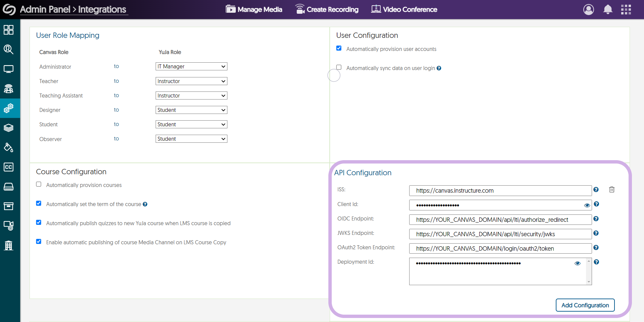Viewport: 644px width, 322px height.
Task: Click the JWKS Endpoint input field
Action: 500,234
